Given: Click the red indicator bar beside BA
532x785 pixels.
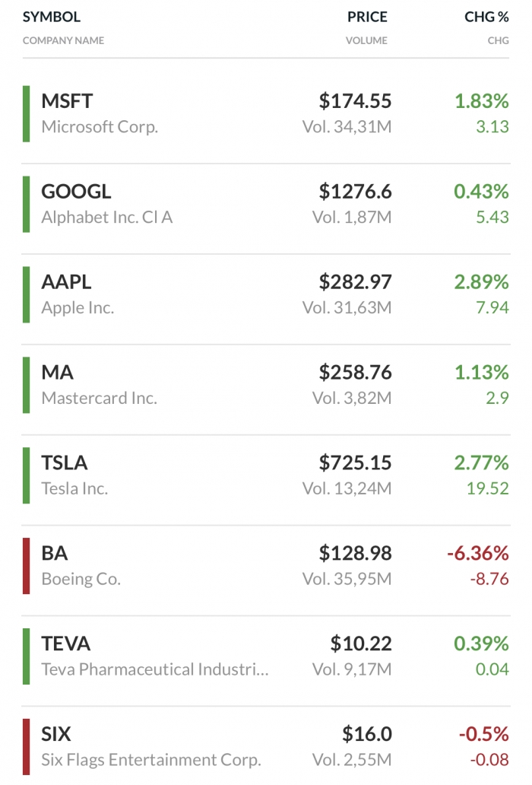Looking at the screenshot, I should point(26,566).
